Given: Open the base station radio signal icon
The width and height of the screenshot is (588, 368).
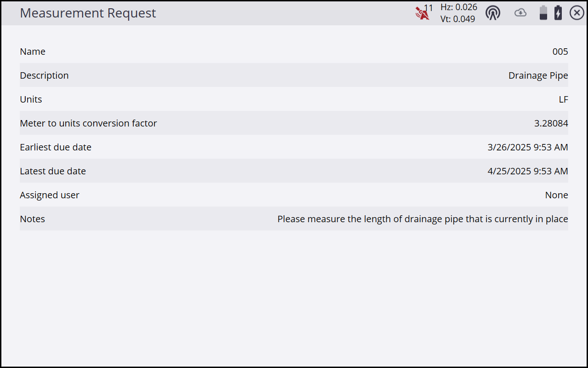Looking at the screenshot, I should (x=493, y=13).
